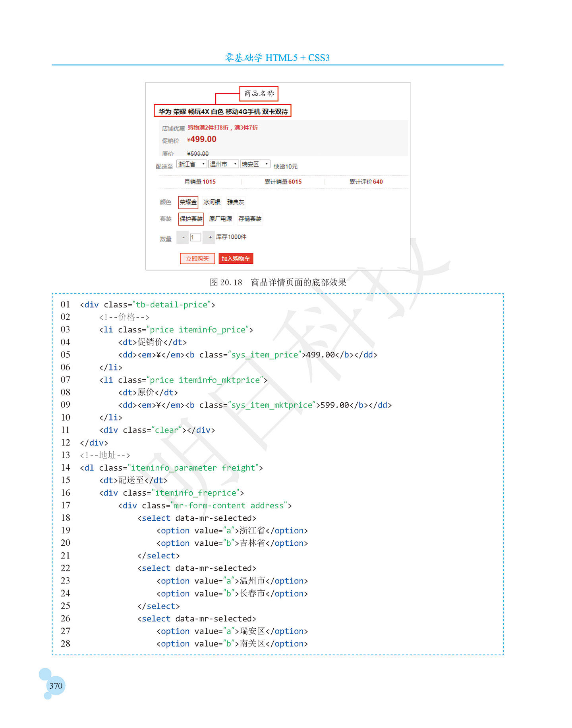Select the 荣耀金 color option
Viewport: 572px width, 728px height.
pyautogui.click(x=188, y=202)
